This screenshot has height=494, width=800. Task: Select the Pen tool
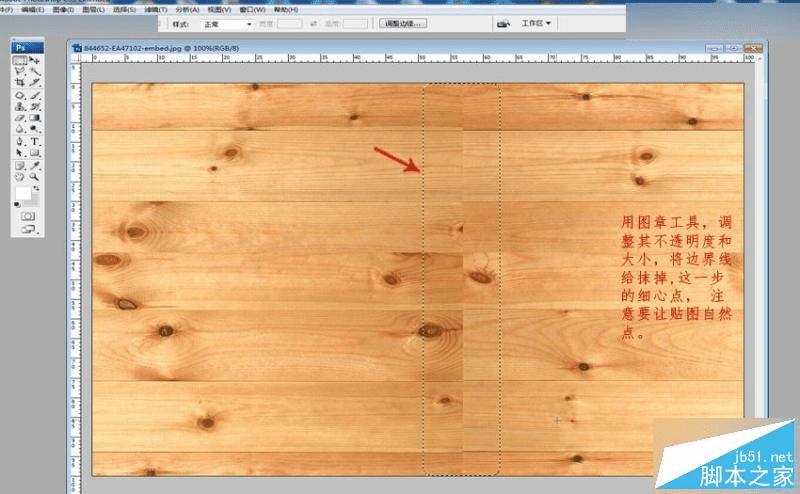[x=20, y=141]
